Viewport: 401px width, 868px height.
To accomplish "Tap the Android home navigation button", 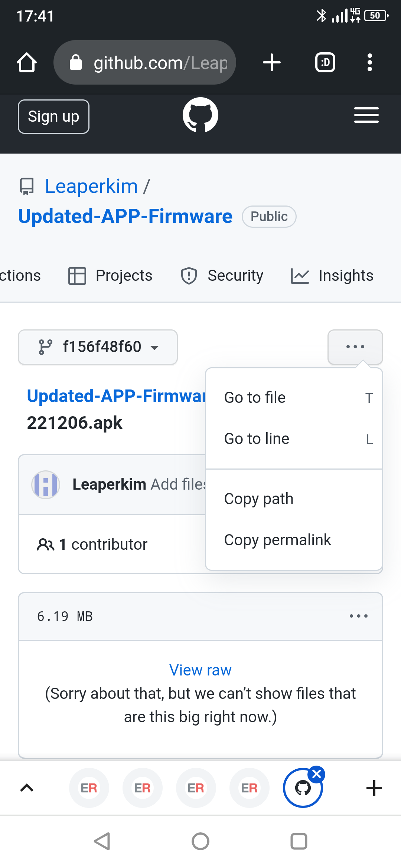I will click(200, 841).
